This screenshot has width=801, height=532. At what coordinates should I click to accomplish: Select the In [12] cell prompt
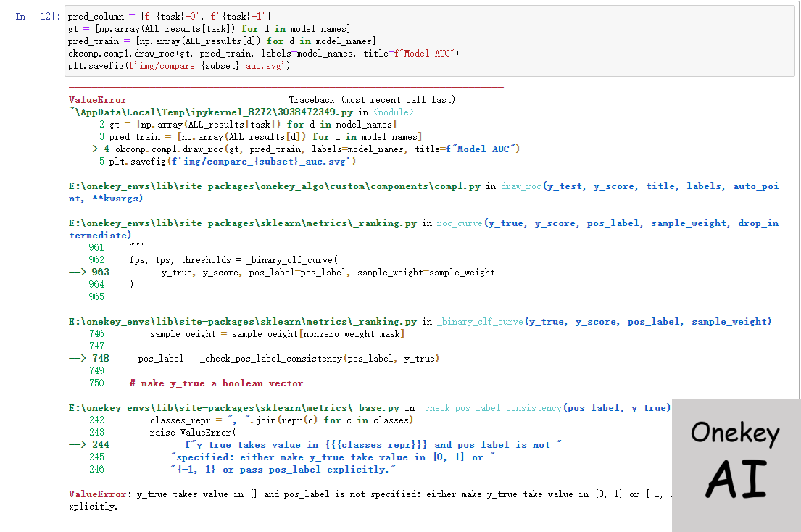33,16
